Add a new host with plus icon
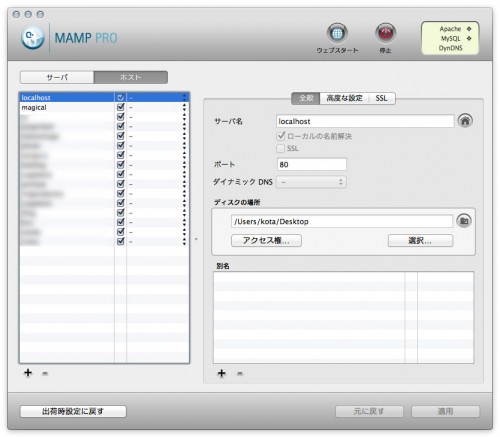 (28, 373)
